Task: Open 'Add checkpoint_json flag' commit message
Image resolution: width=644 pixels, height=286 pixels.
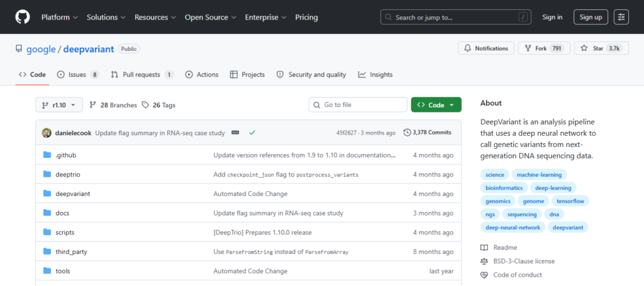Action: pyautogui.click(x=286, y=174)
